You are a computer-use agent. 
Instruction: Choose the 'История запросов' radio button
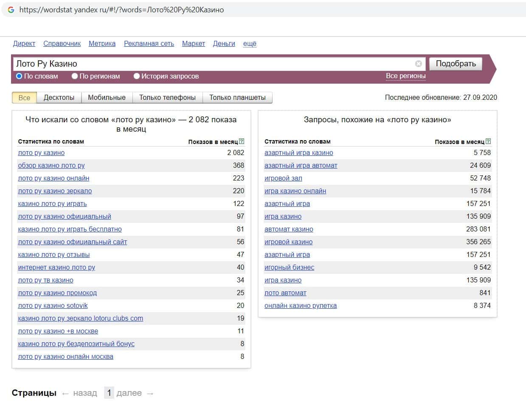[137, 76]
